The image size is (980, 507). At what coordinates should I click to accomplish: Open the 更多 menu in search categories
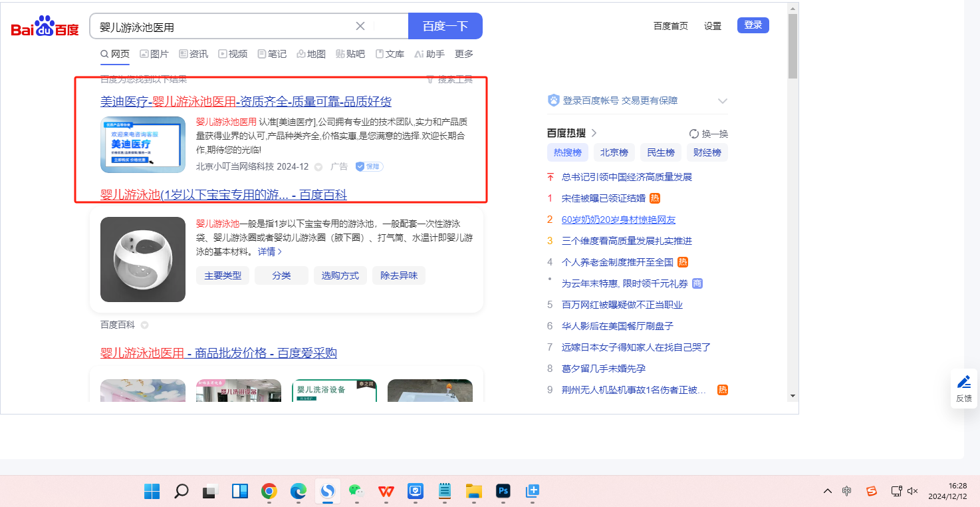tap(464, 54)
